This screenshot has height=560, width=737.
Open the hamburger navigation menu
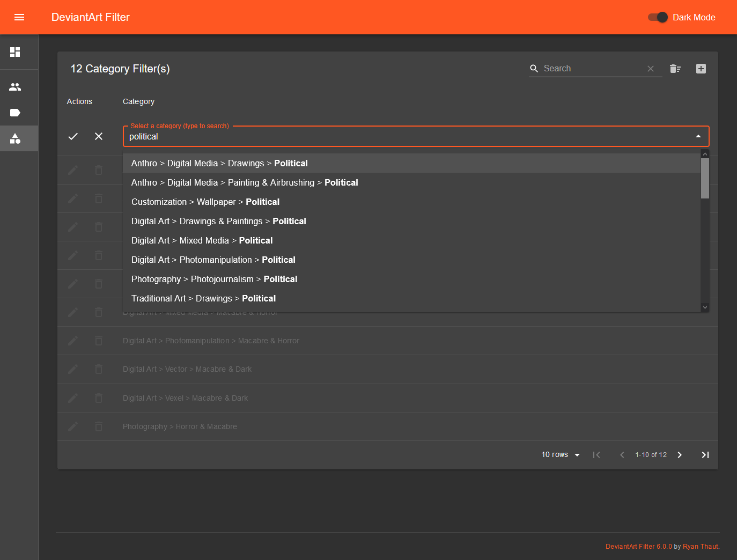(19, 17)
